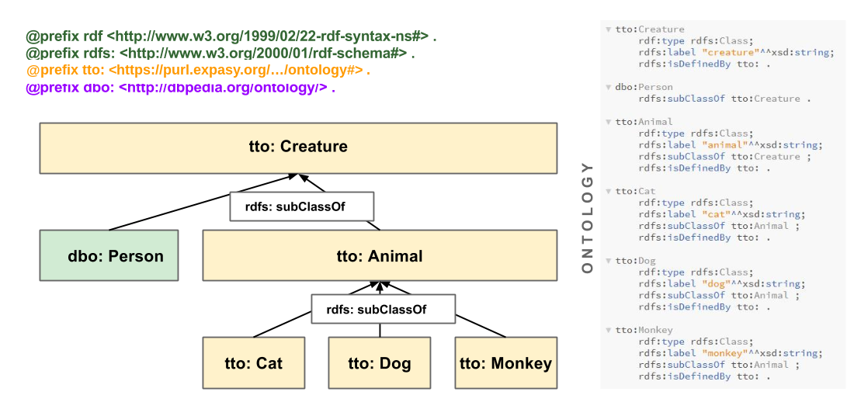Collapse the tto:Cat code block triangle
This screenshot has width=868, height=409.
pos(609,192)
